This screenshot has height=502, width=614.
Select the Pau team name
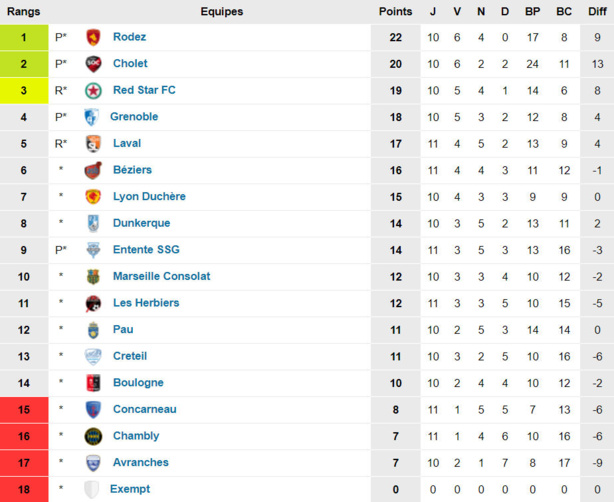(x=123, y=329)
